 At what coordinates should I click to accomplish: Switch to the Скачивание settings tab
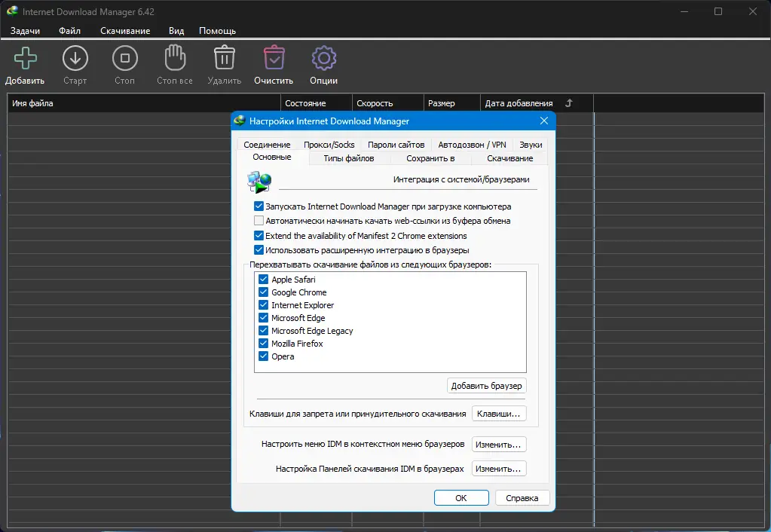pos(510,158)
